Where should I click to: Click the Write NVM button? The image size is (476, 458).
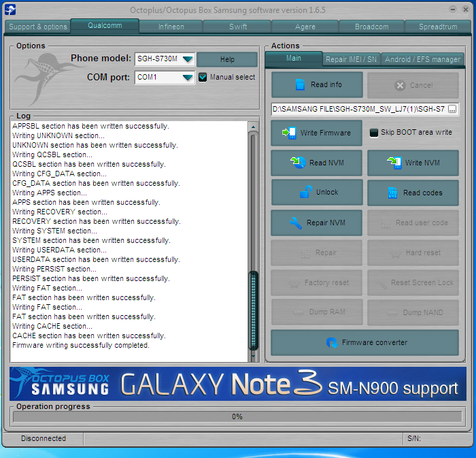coord(413,163)
